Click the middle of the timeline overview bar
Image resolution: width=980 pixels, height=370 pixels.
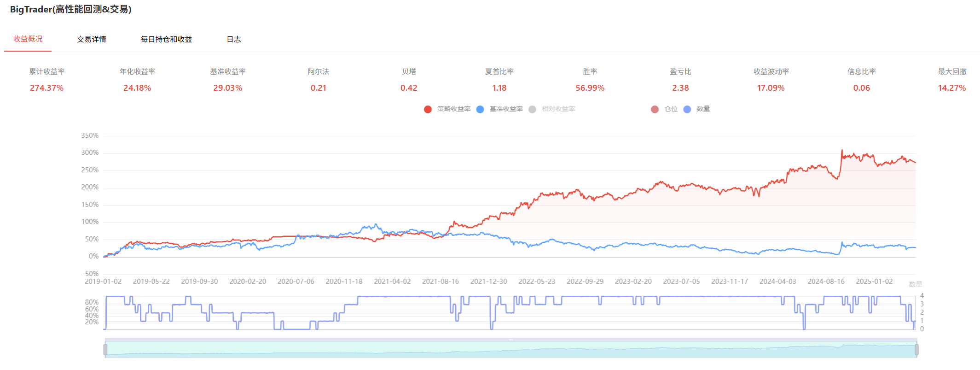click(511, 350)
